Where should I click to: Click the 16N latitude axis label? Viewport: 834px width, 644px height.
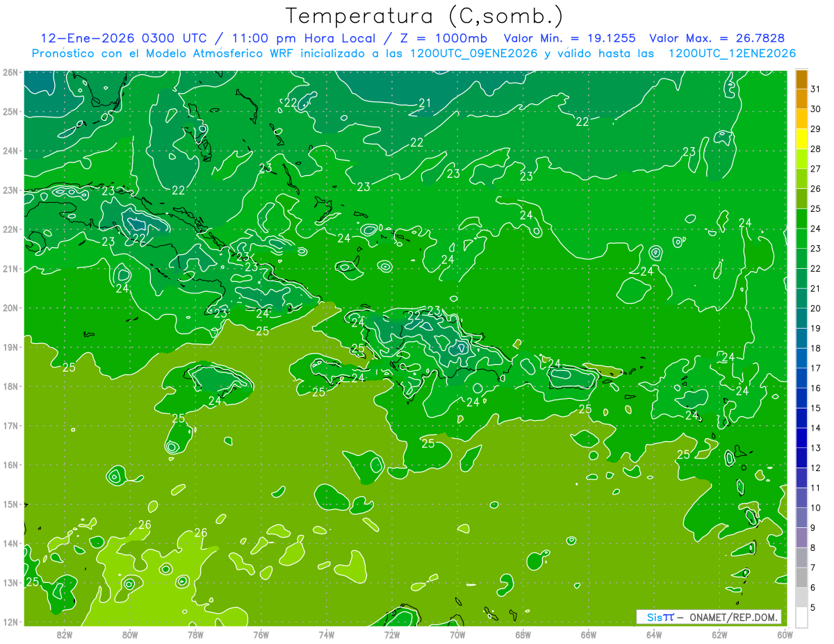10,465
